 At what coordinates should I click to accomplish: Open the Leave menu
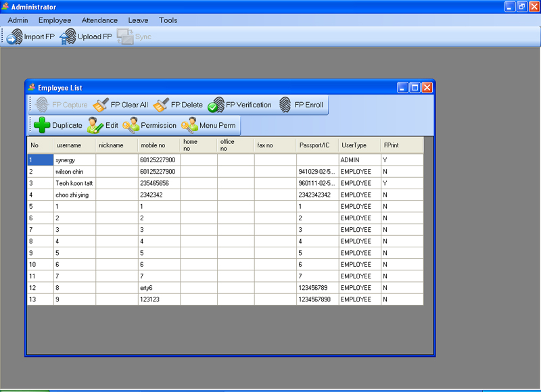tap(139, 20)
